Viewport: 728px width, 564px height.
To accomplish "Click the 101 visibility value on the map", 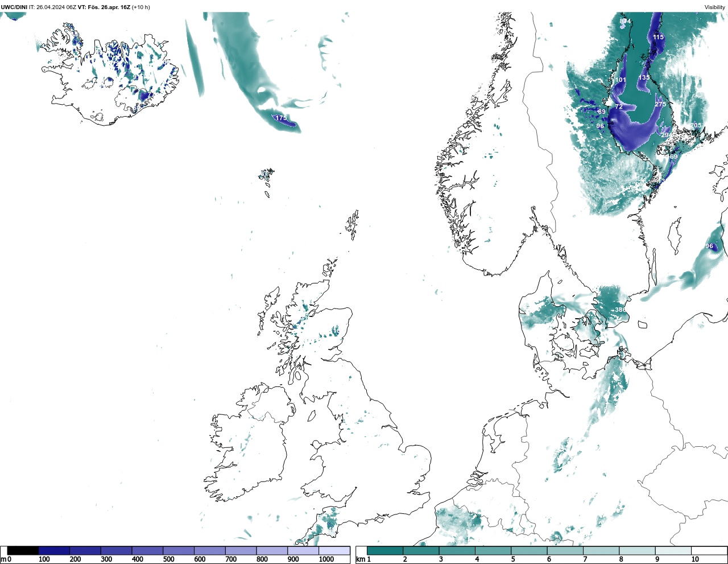I will tap(621, 80).
